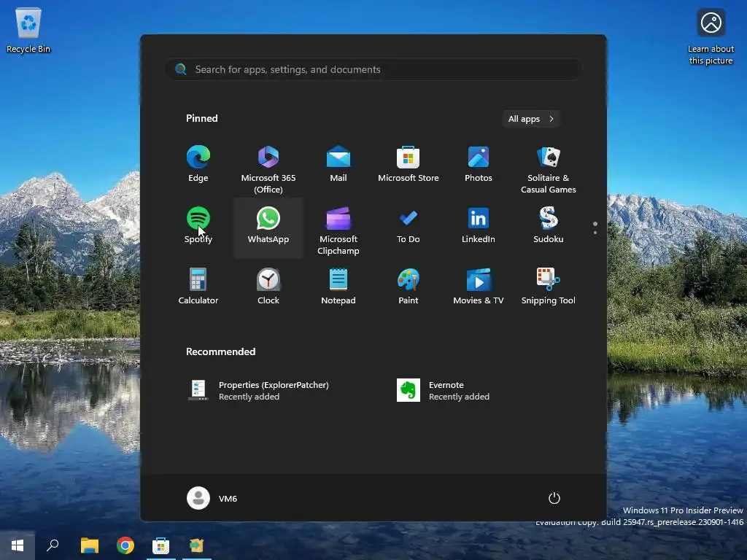Open the Clock app
This screenshot has height=560, width=747.
pyautogui.click(x=268, y=287)
